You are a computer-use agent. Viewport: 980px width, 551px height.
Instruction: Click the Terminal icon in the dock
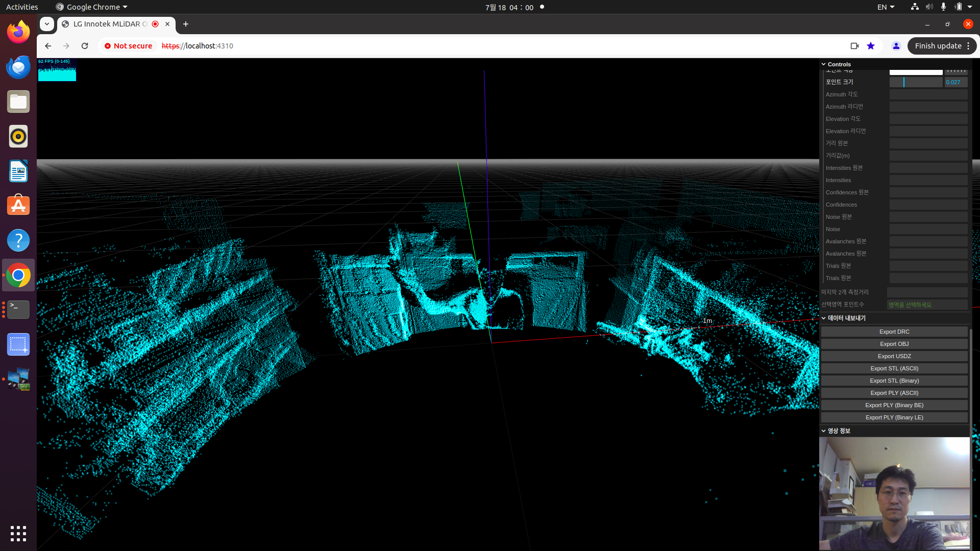pos(18,309)
